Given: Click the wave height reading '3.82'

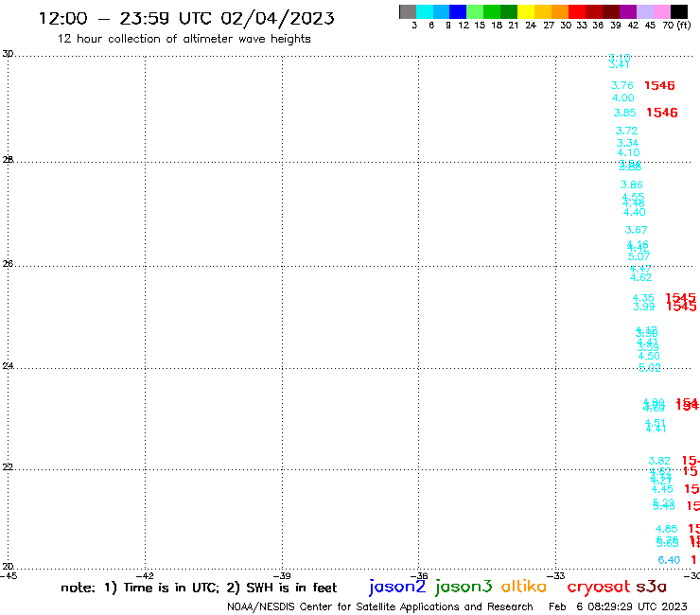Looking at the screenshot, I should [x=659, y=461].
